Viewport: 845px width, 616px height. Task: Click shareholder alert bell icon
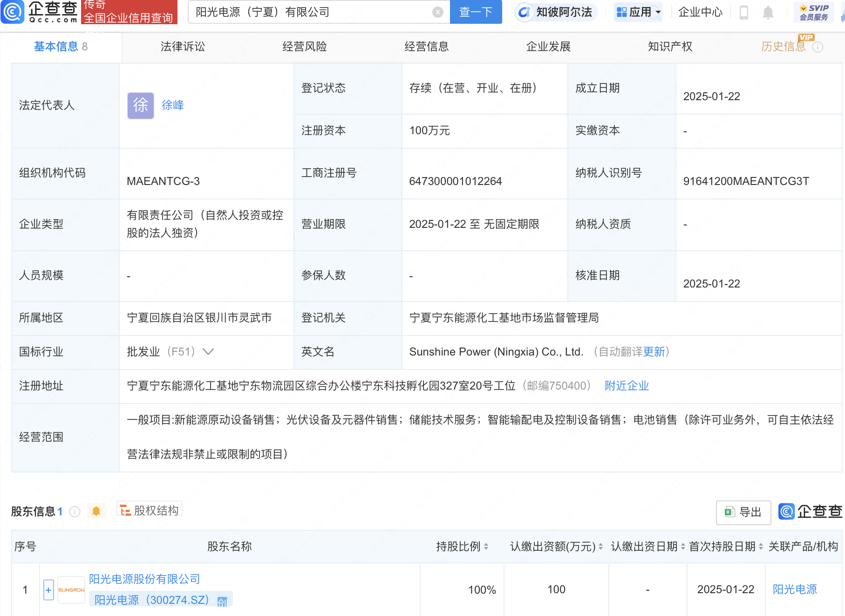(96, 511)
